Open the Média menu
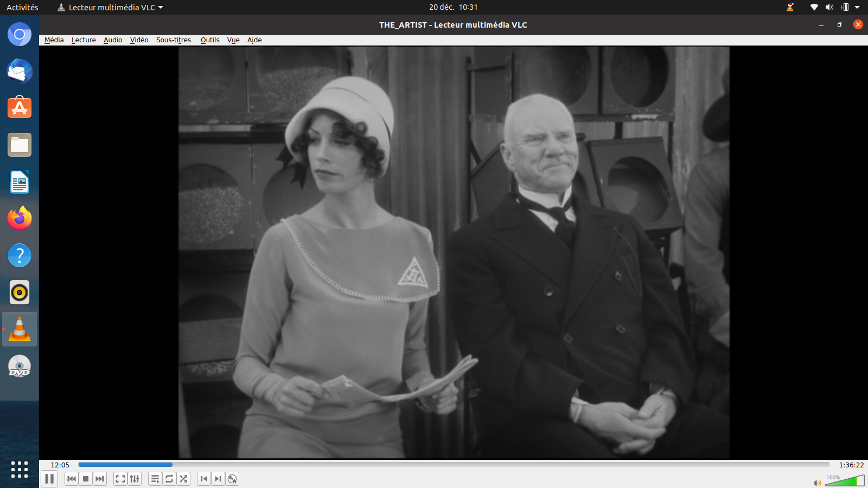Image resolution: width=868 pixels, height=488 pixels. [x=54, y=40]
